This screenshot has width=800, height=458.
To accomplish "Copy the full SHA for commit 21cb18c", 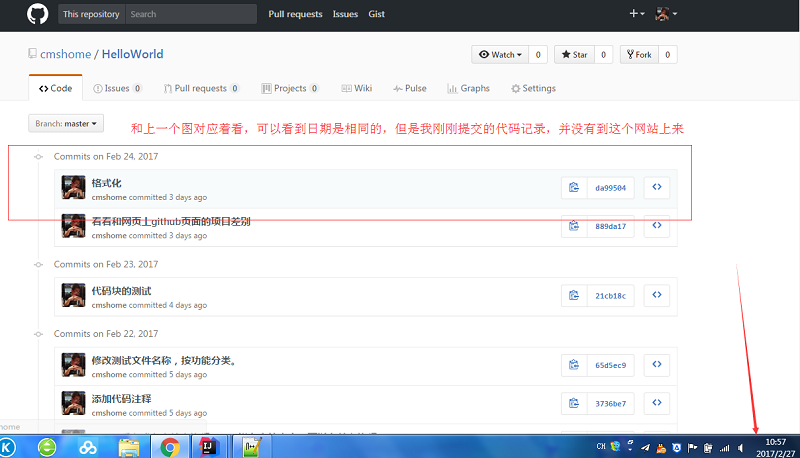I will pyautogui.click(x=574, y=295).
